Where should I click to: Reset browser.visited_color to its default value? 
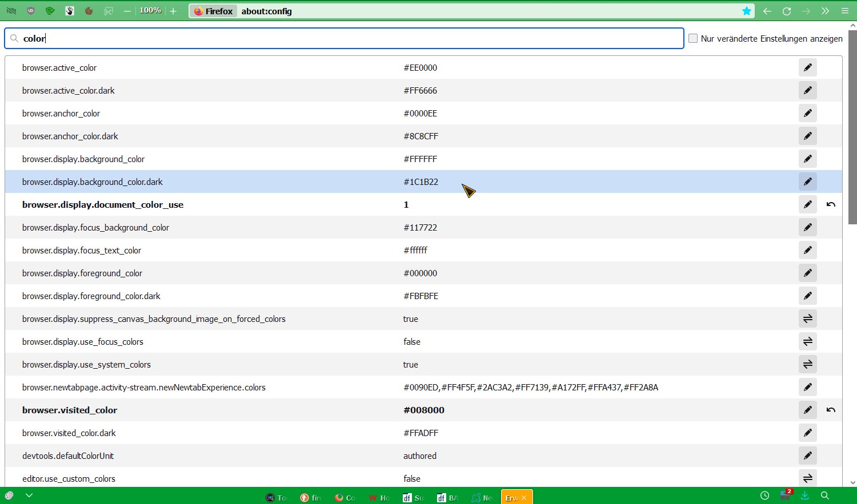coord(831,410)
